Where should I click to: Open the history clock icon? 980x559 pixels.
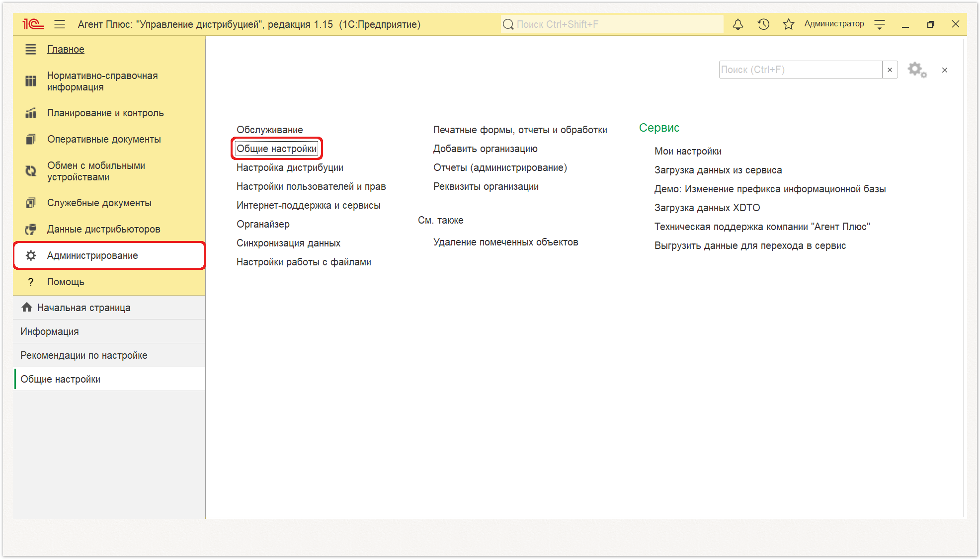point(763,24)
